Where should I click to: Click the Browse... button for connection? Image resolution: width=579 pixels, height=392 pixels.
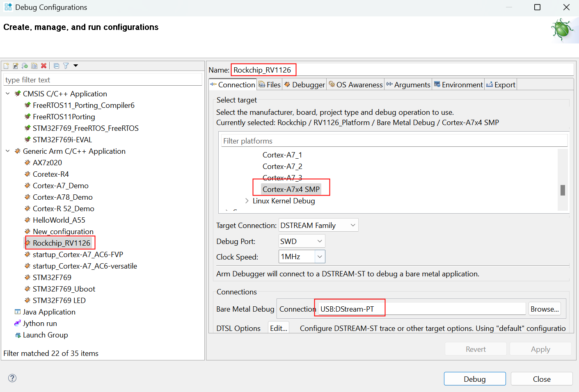point(544,309)
